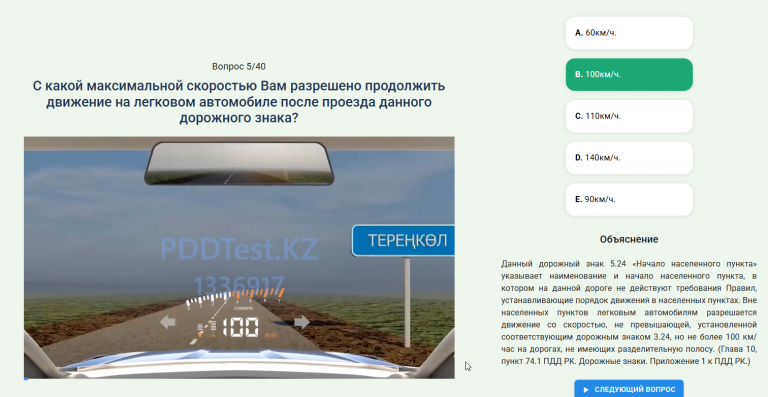Click the play arrow icon on Следующий вопрос
Viewport: 768px width, 397px height.
coord(586,390)
